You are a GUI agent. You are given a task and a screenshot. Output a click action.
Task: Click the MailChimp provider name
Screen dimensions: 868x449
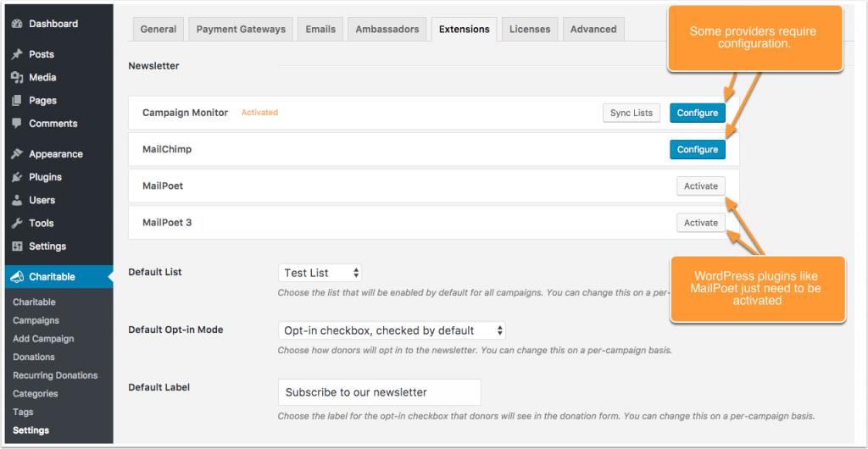click(x=167, y=149)
